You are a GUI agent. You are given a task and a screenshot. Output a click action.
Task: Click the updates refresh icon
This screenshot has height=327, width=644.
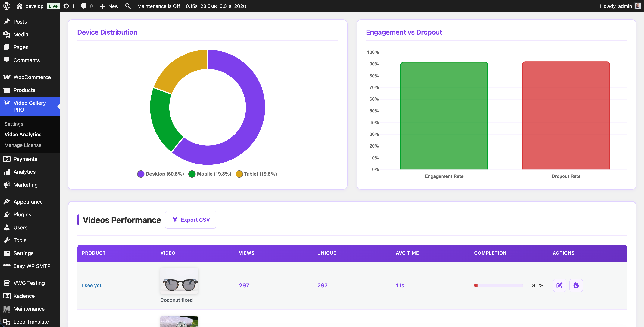pos(67,6)
